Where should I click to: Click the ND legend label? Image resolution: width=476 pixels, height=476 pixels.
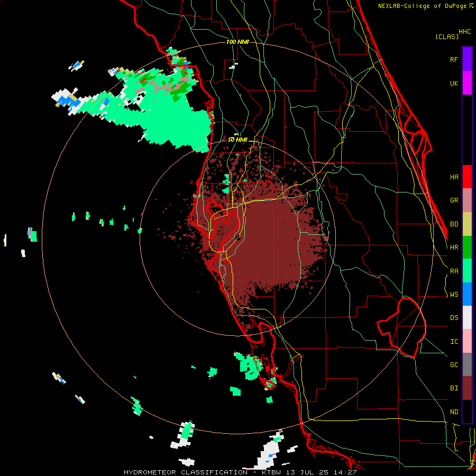(454, 411)
